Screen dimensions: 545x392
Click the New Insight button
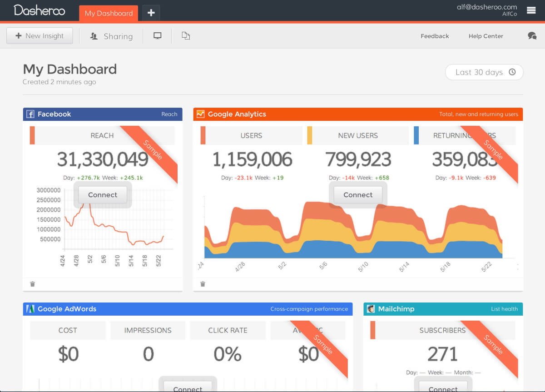point(40,36)
